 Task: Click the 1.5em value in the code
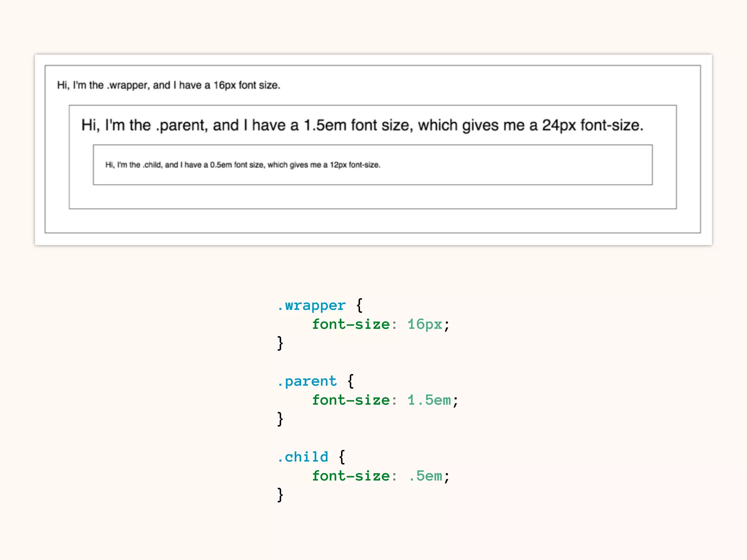429,400
